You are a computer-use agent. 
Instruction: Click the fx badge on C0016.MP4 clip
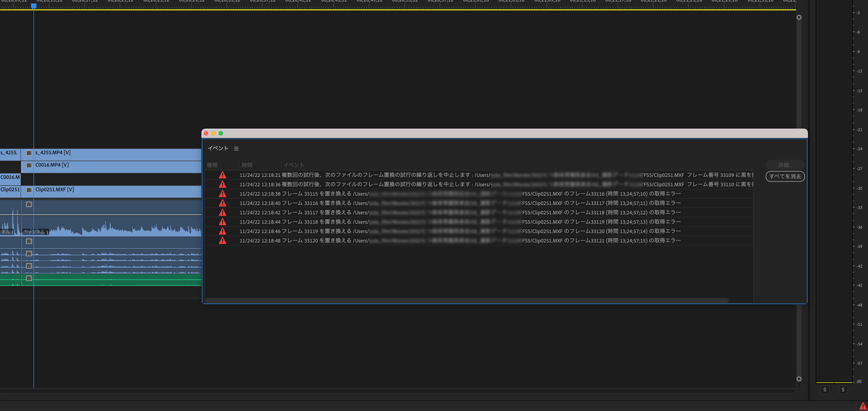pos(29,165)
